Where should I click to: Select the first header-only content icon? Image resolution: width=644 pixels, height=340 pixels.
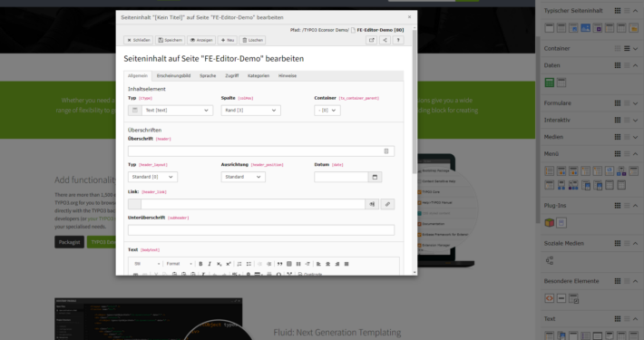point(549,28)
